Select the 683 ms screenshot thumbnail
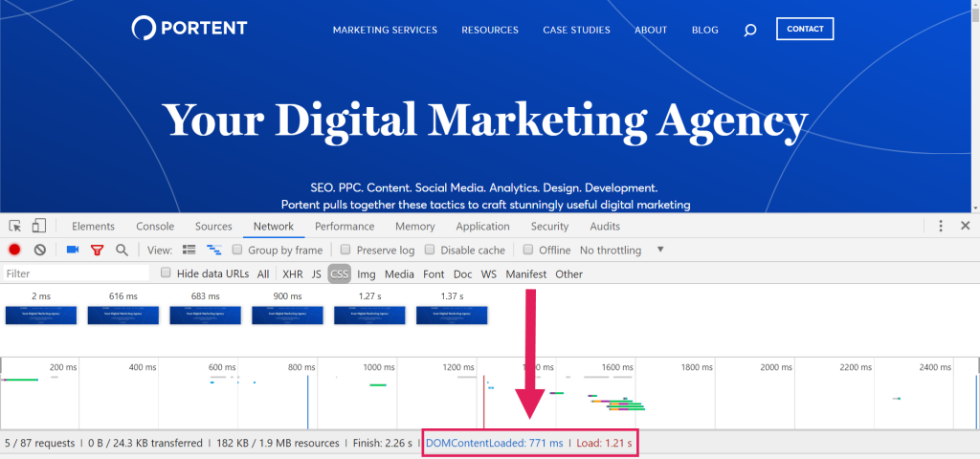The image size is (980, 459). 206,315
